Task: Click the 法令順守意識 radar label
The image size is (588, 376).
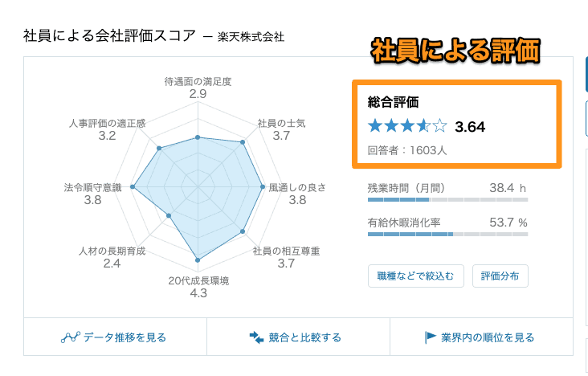Action: click(x=92, y=187)
